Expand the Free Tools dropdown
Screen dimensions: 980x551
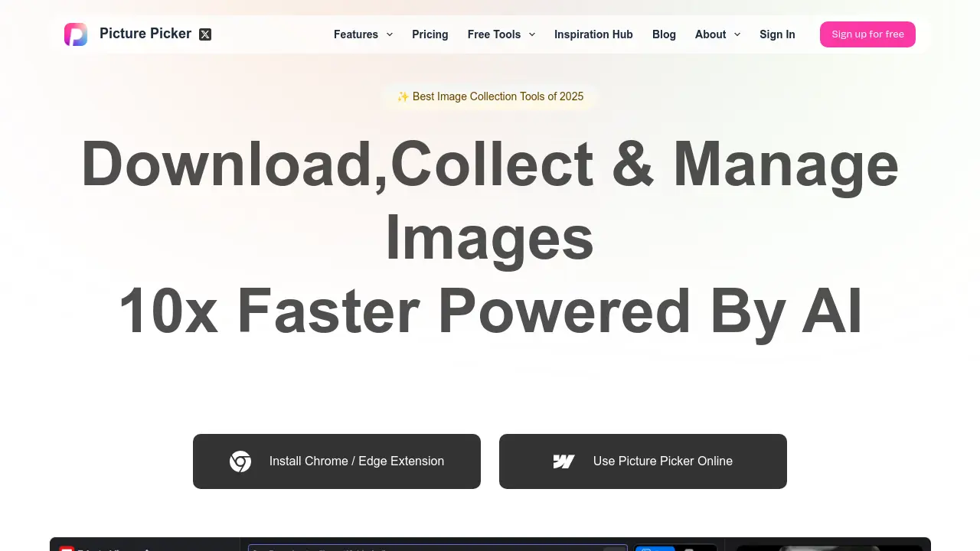501,34
